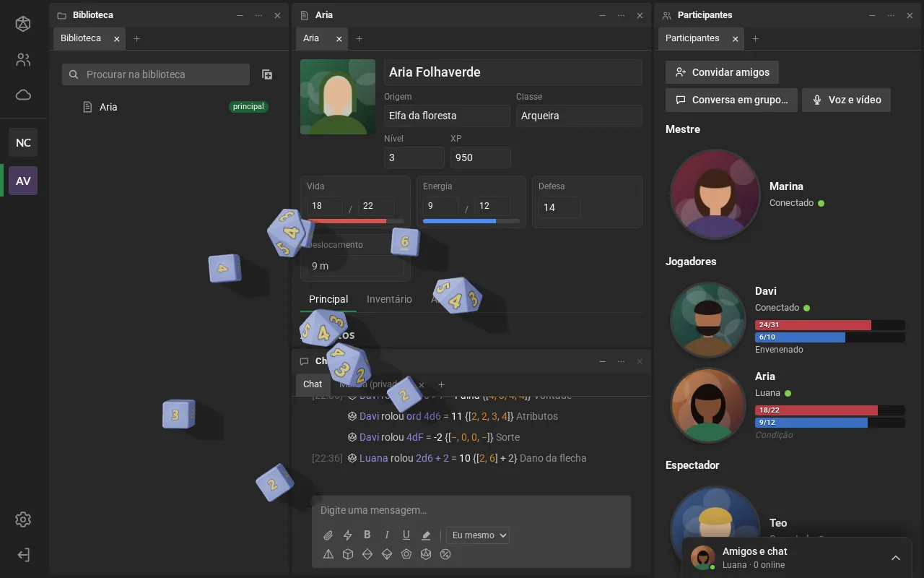Click Aria's blue Energia bar in sheet
Viewport: 924px width, 578px height.
click(471, 221)
